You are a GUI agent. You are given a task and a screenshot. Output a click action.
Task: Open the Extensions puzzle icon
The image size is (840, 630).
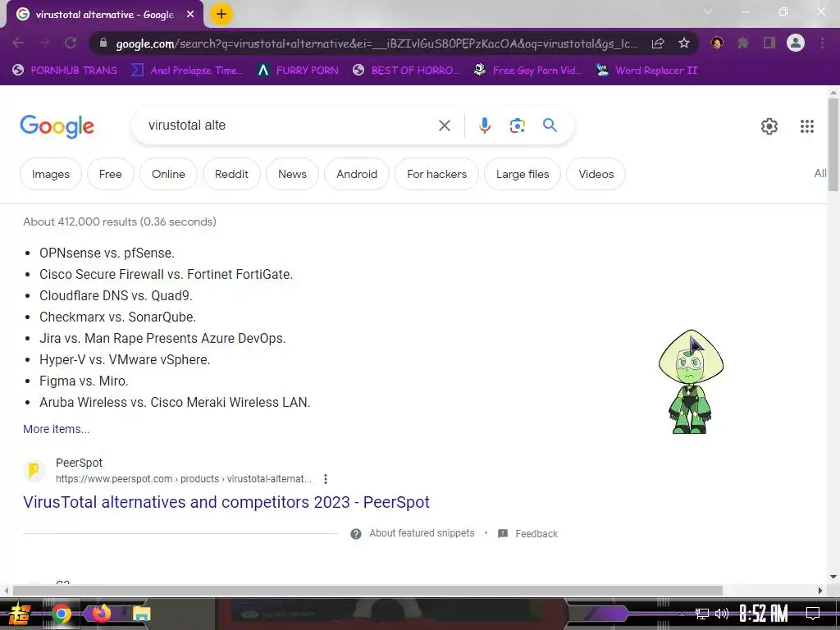[x=742, y=43]
